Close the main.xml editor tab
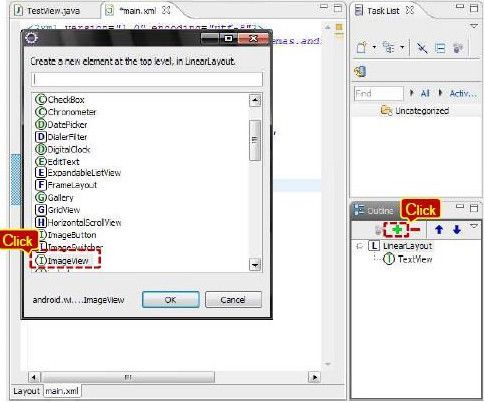 (166, 10)
